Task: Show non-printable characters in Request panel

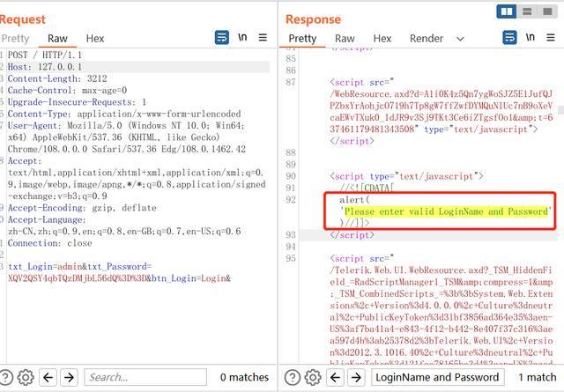Action: tap(242, 38)
